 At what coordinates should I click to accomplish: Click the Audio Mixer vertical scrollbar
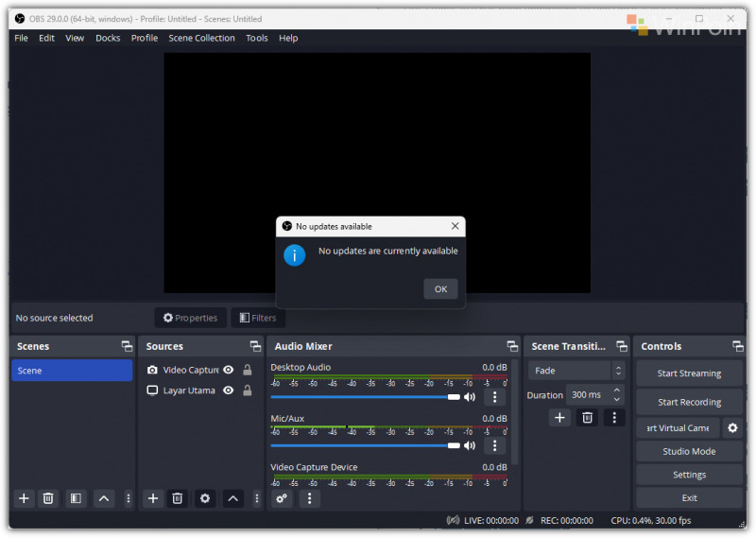[514, 411]
